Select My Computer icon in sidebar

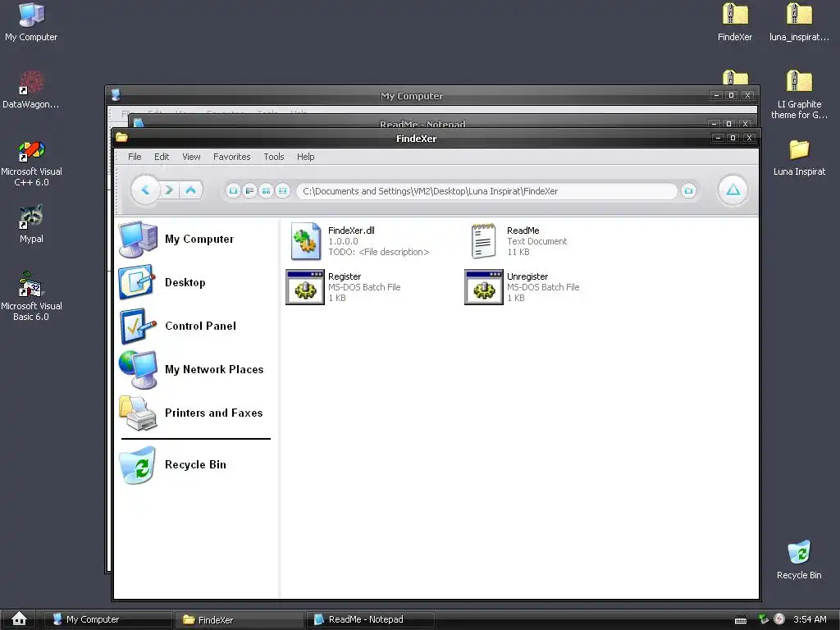pos(138,239)
